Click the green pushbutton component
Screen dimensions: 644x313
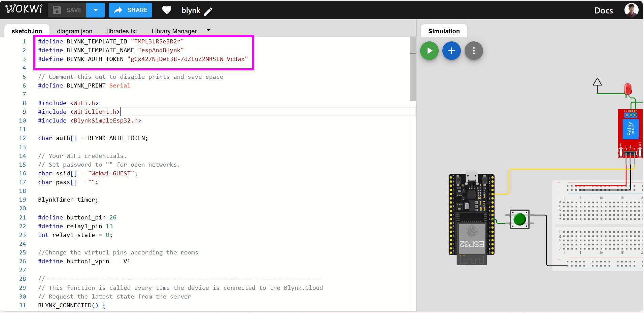point(520,219)
